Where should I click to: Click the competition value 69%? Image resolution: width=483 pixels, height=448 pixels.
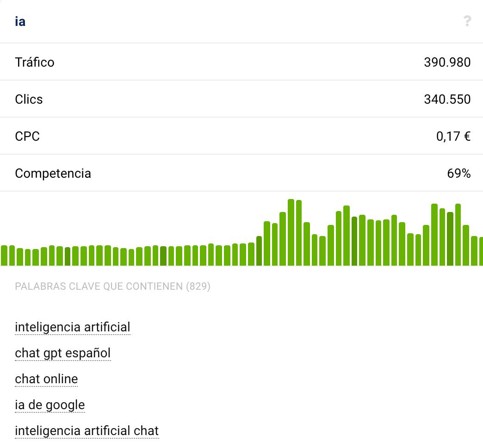point(458,173)
